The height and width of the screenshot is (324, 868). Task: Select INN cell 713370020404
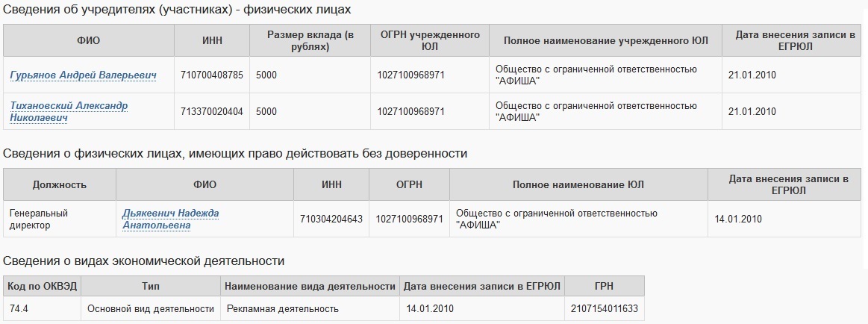coord(212,111)
